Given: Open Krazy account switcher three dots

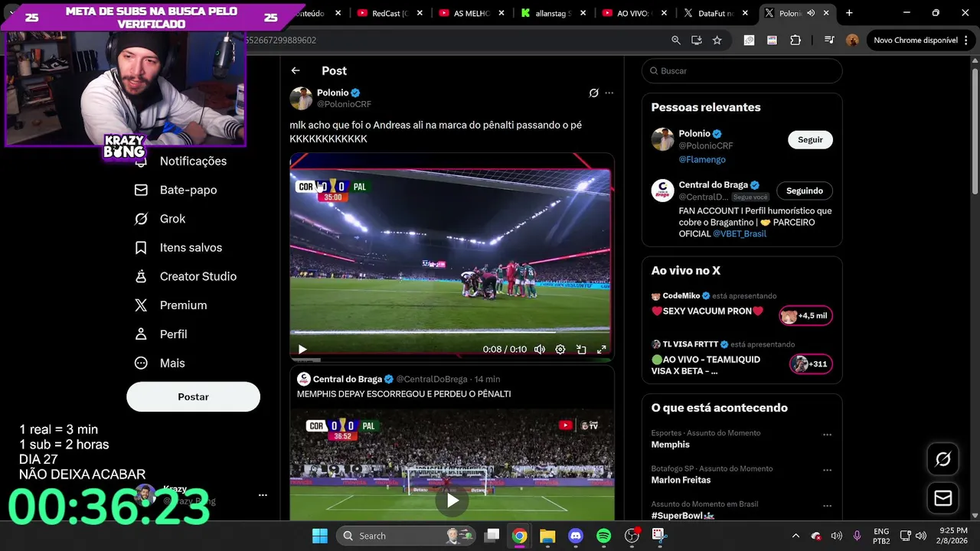Looking at the screenshot, I should click(263, 495).
